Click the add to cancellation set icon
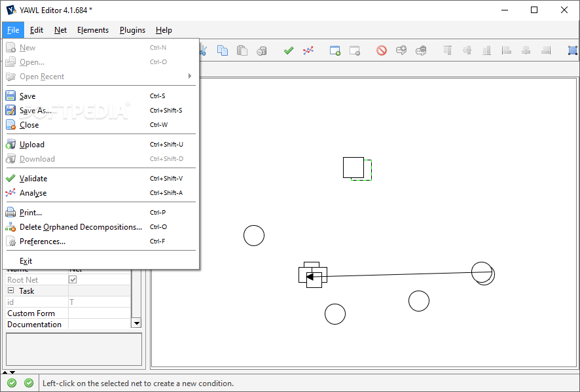This screenshot has height=392, width=580. pos(401,50)
